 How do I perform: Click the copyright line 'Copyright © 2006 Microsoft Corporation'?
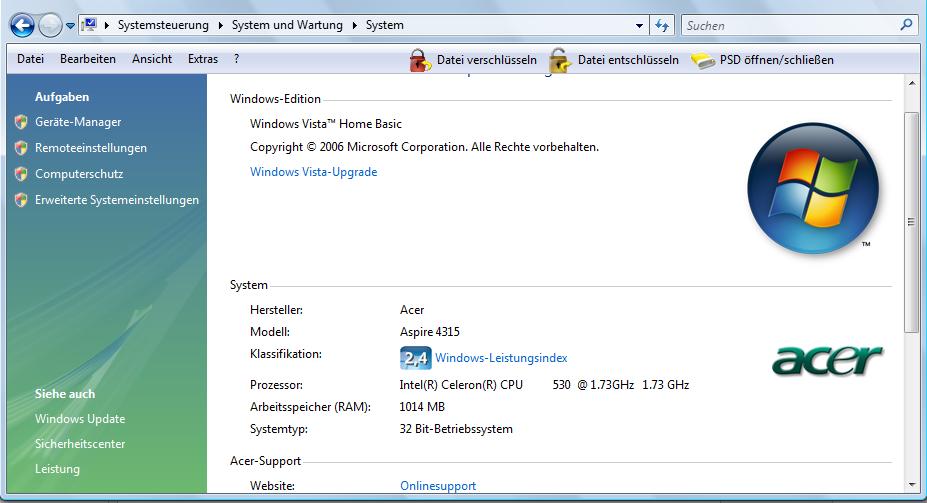pyautogui.click(x=358, y=147)
